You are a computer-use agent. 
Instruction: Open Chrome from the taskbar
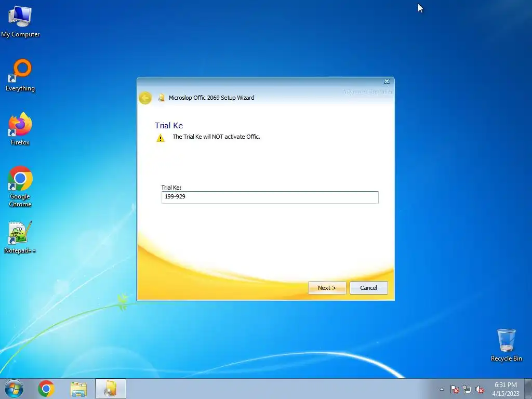(46, 389)
